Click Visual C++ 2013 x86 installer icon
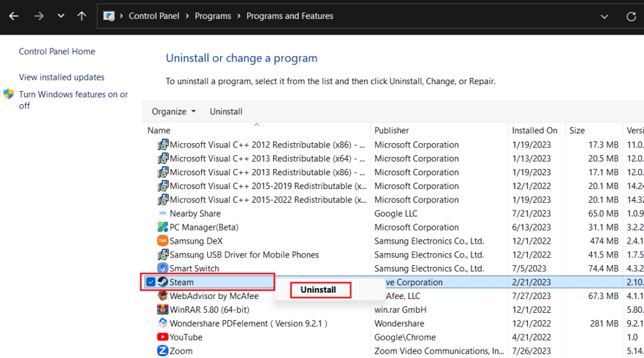 coord(163,172)
